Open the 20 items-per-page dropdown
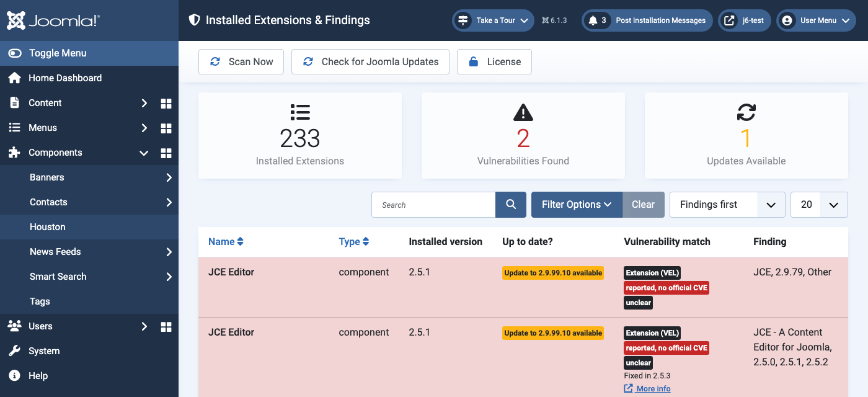The image size is (868, 397). (x=819, y=205)
